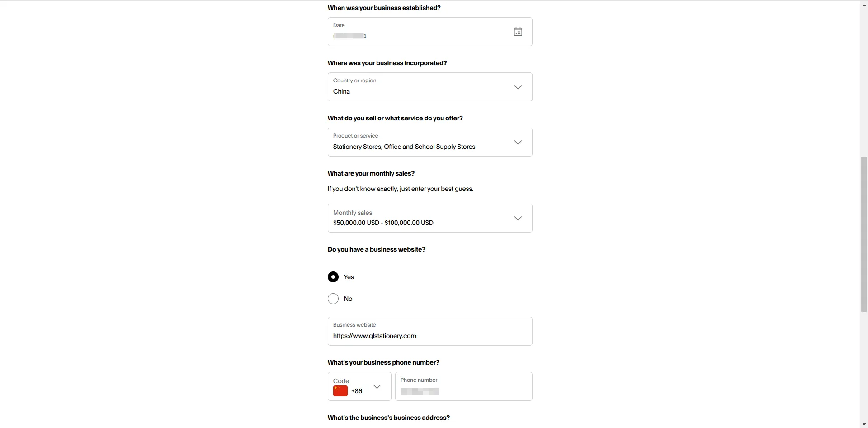The image size is (868, 428).
Task: Open the Country or region dropdown showing China
Action: coord(430,87)
